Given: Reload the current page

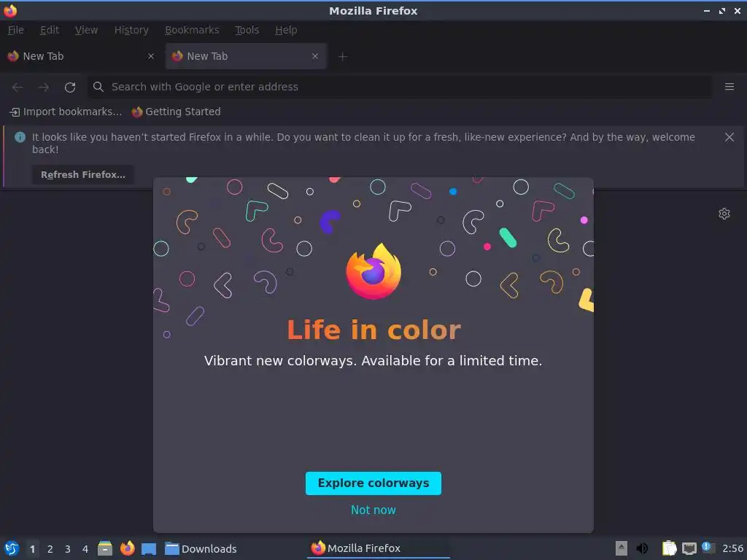Looking at the screenshot, I should coord(70,87).
